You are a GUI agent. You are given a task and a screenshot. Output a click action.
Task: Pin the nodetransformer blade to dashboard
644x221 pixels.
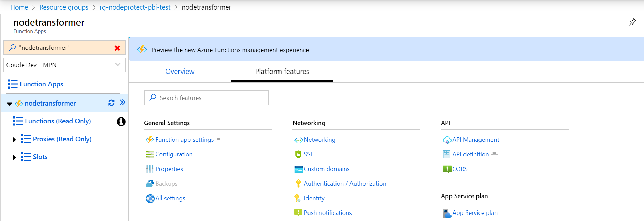pos(632,22)
